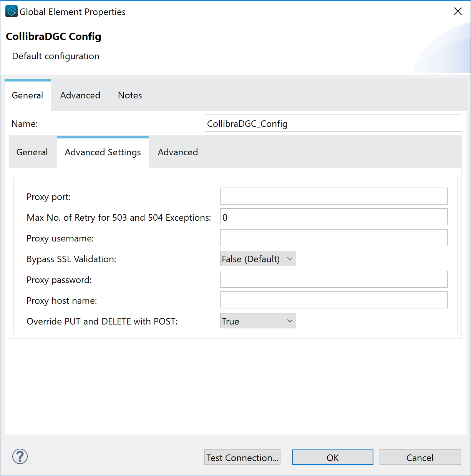Click the help question mark icon
Image resolution: width=471 pixels, height=476 pixels.
coord(20,456)
